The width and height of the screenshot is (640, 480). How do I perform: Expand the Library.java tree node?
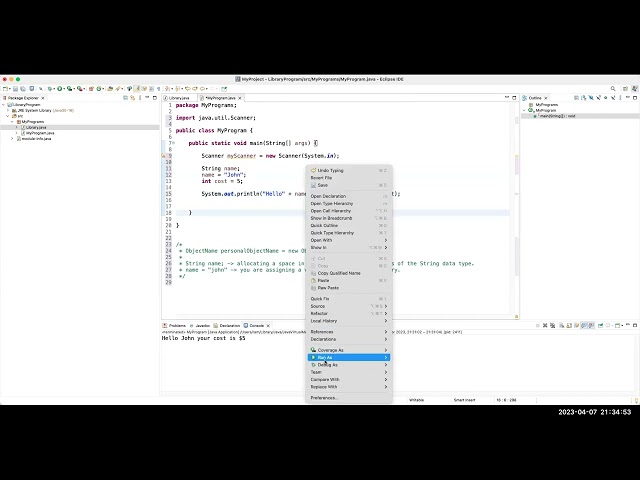coord(17,127)
